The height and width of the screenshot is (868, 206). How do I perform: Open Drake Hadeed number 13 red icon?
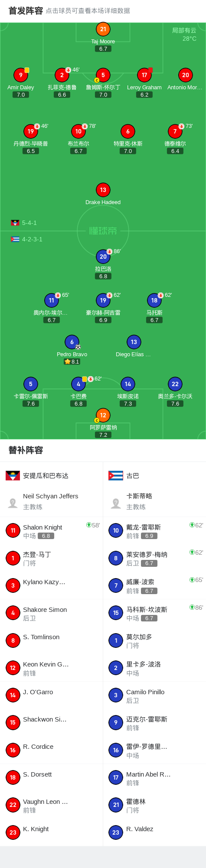[103, 190]
